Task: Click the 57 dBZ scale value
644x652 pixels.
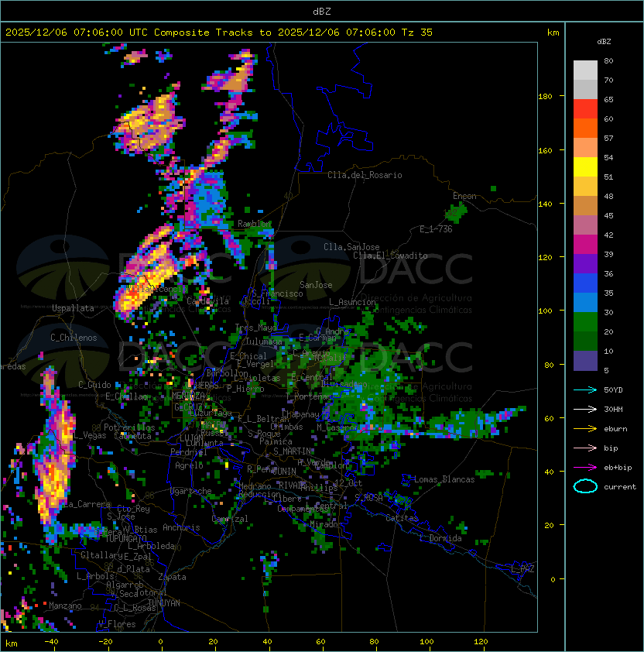Action: tap(608, 138)
